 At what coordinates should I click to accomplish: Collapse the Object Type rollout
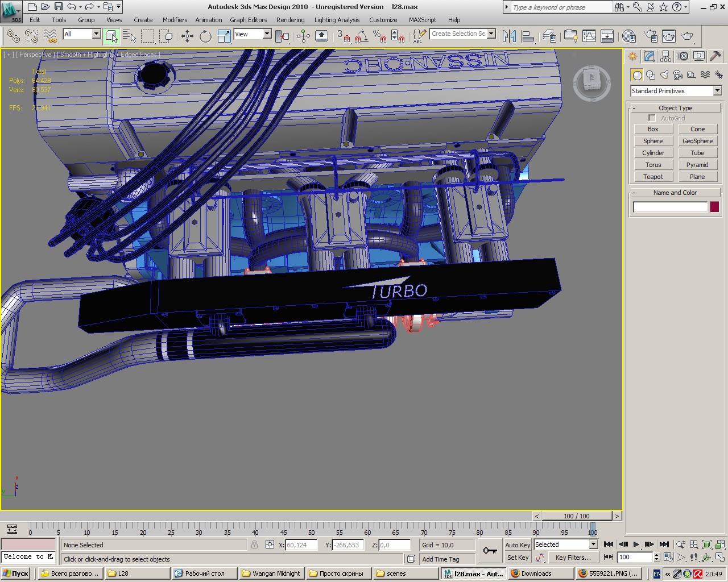tap(675, 108)
